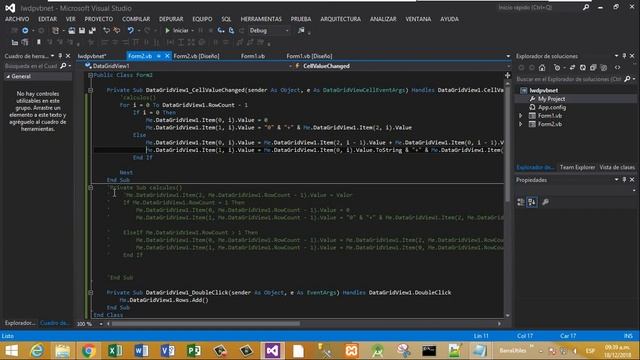
Task: Click the green play arrow icon
Action: pyautogui.click(x=167, y=31)
